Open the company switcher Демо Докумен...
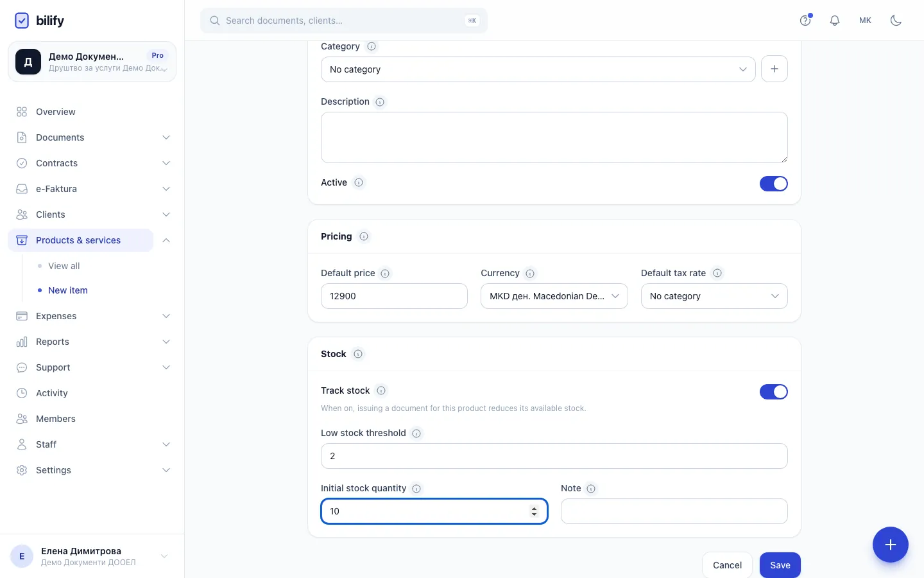Image resolution: width=924 pixels, height=578 pixels. pos(92,62)
